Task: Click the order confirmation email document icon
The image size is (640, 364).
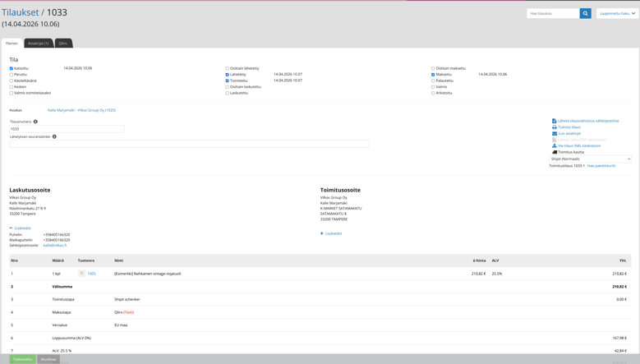Action: (555, 121)
